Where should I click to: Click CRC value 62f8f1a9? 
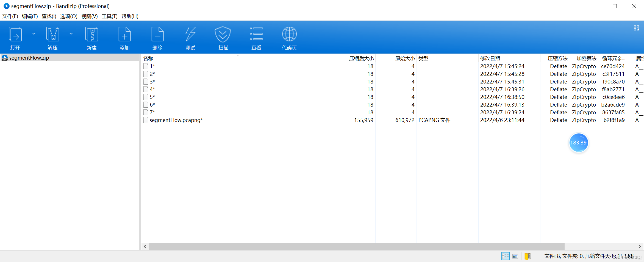pos(614,120)
